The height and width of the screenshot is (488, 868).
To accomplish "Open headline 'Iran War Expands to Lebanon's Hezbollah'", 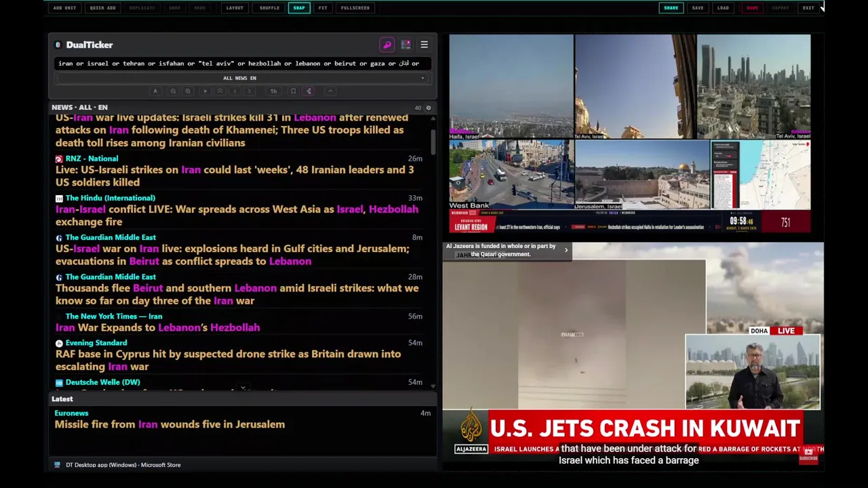I will (157, 327).
